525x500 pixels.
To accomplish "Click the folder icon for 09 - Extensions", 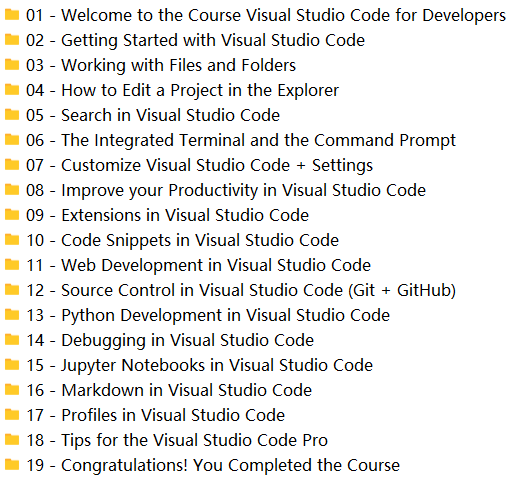I will click(x=12, y=215).
